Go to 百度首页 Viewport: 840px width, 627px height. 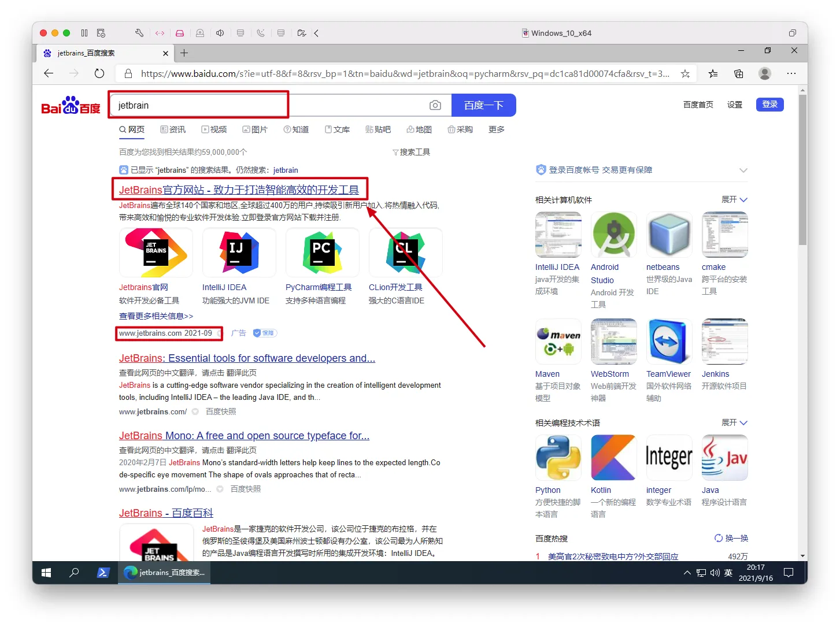(698, 105)
